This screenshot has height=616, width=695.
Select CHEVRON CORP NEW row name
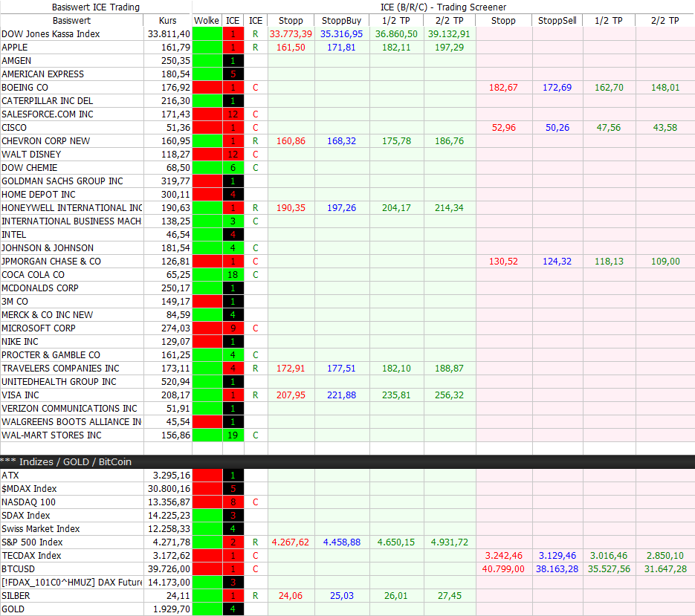pos(45,141)
